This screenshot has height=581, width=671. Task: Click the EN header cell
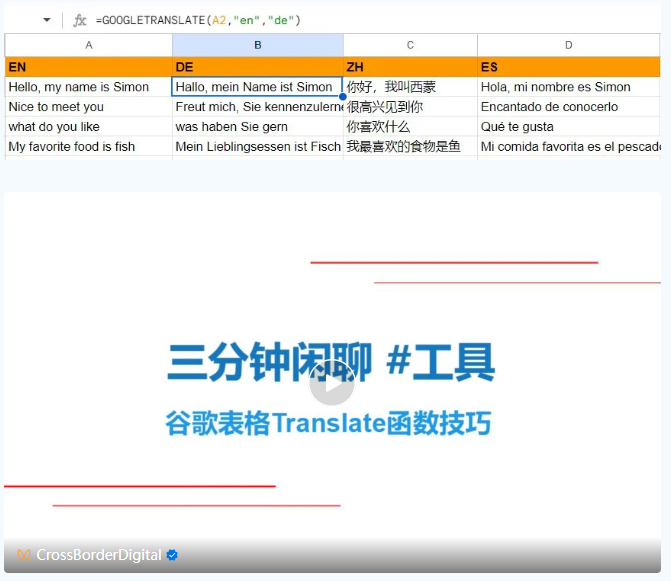pyautogui.click(x=89, y=67)
